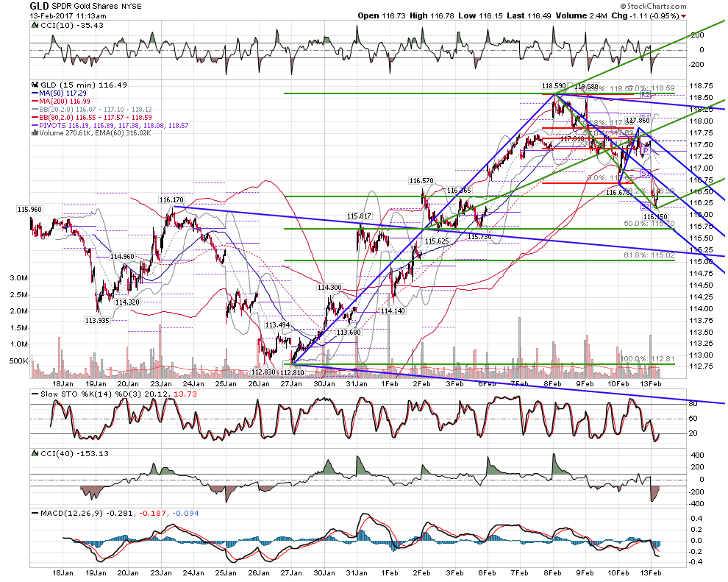The width and height of the screenshot is (728, 582).
Task: Click the black MACD legend line marker
Action: point(35,514)
